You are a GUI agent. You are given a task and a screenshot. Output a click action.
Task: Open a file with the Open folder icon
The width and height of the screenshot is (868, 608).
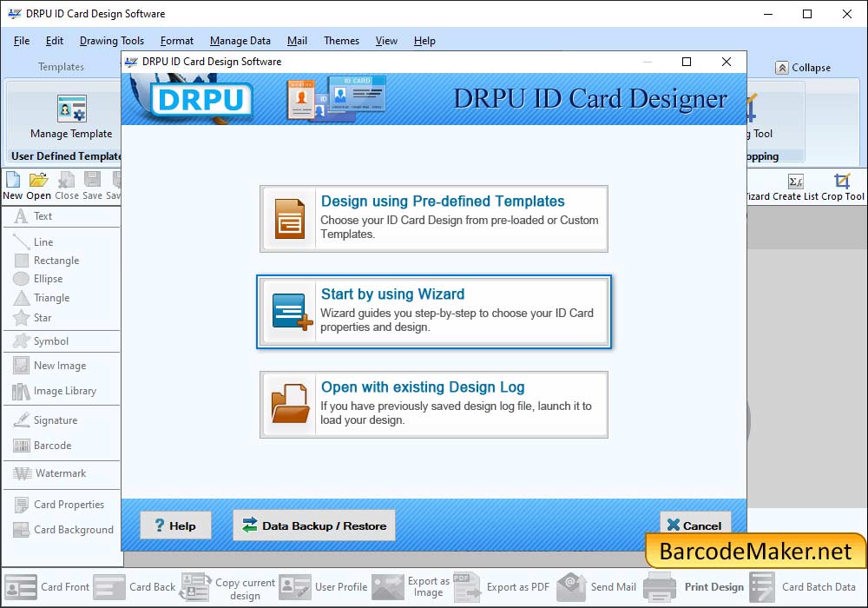[39, 180]
